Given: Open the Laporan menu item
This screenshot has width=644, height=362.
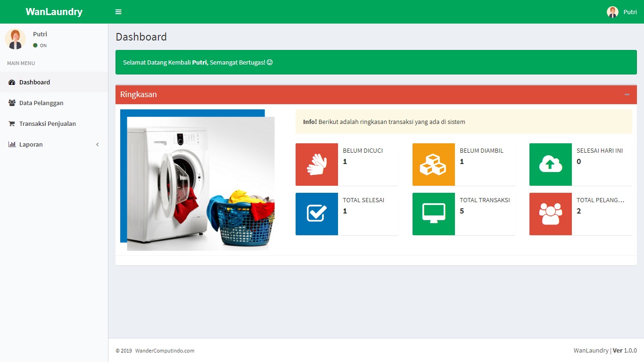Looking at the screenshot, I should pos(31,145).
